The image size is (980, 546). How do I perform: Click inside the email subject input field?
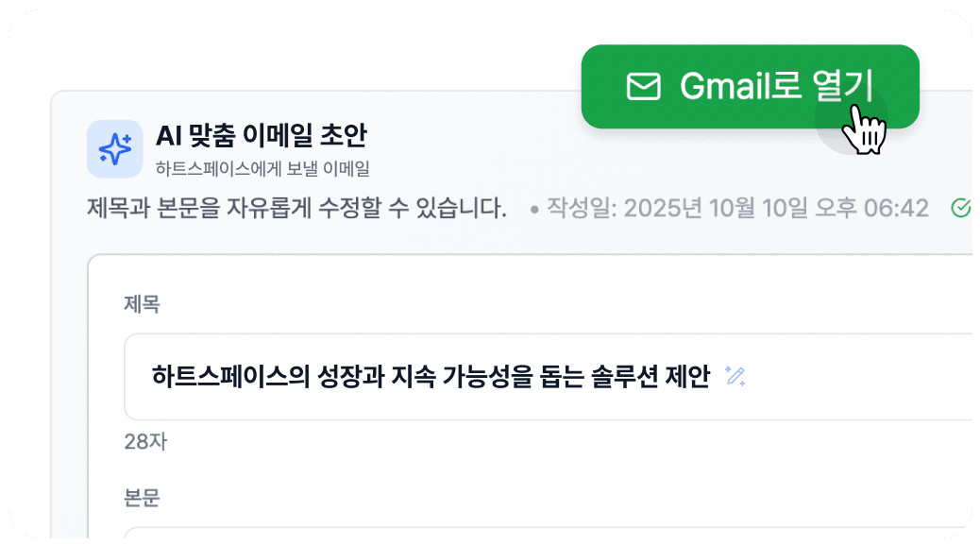425,375
